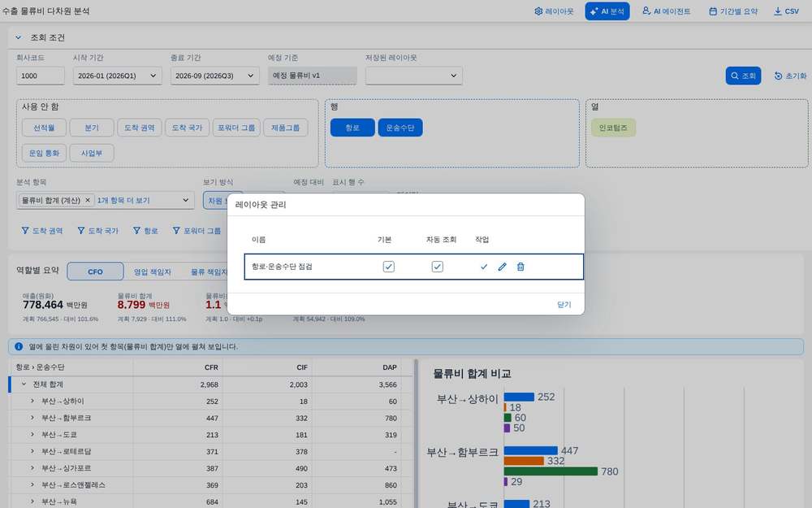812x508 pixels.
Task: Expand the 부산→도쿄 row
Action: (x=32, y=434)
